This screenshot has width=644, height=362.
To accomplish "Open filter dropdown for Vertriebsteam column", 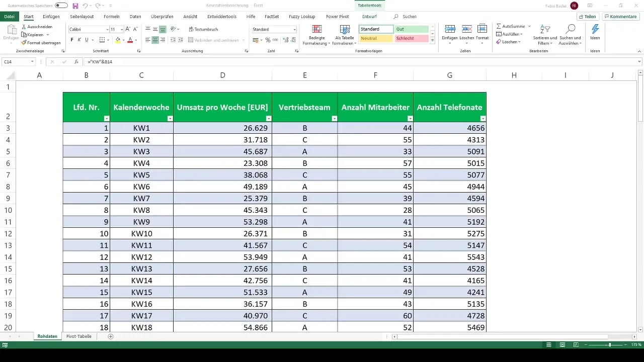I will [x=334, y=118].
